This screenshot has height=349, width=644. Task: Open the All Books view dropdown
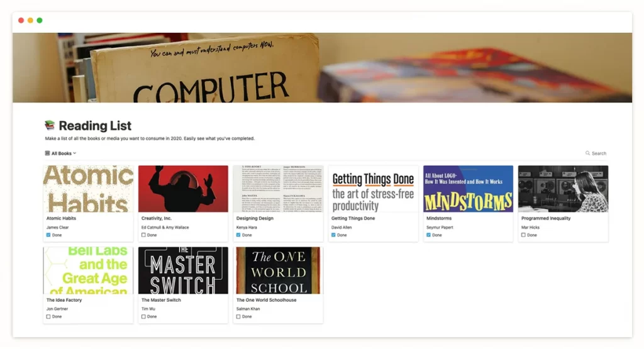[61, 153]
